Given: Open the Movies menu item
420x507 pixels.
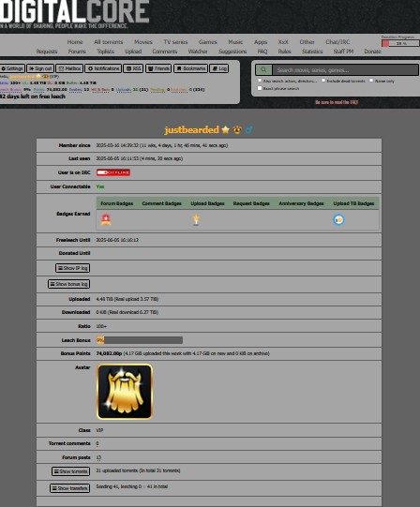Looking at the screenshot, I should [x=143, y=42].
